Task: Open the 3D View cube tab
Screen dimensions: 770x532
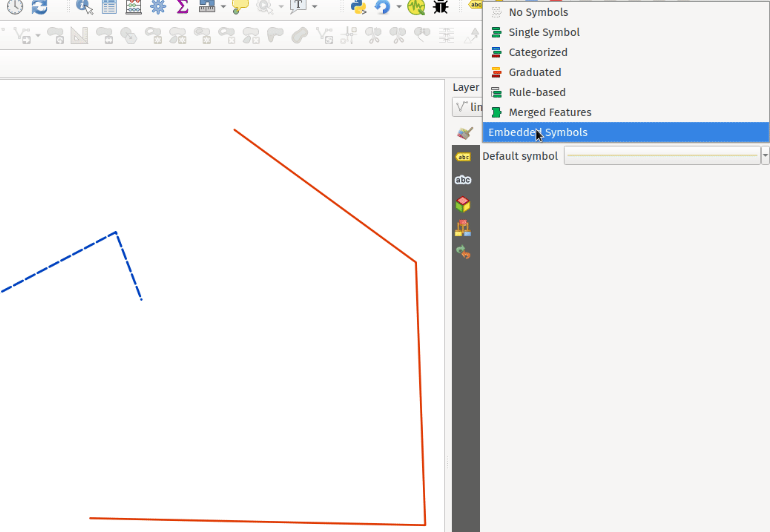Action: (x=463, y=204)
